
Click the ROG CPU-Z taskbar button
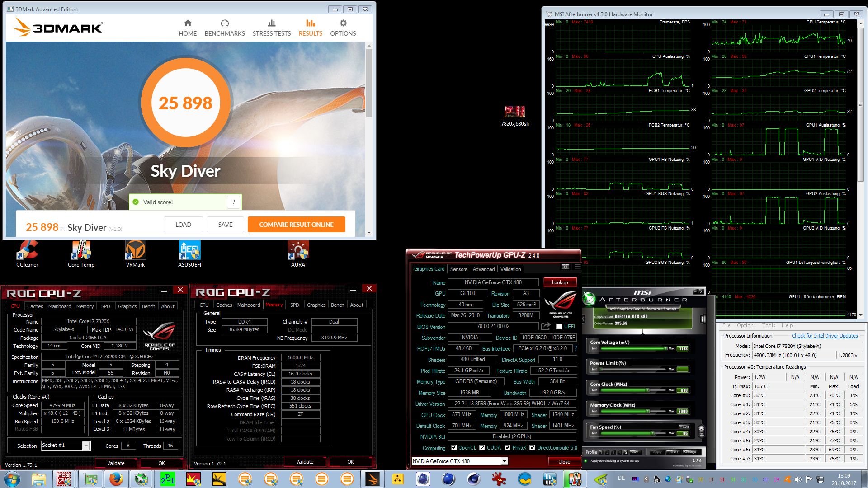[64, 479]
